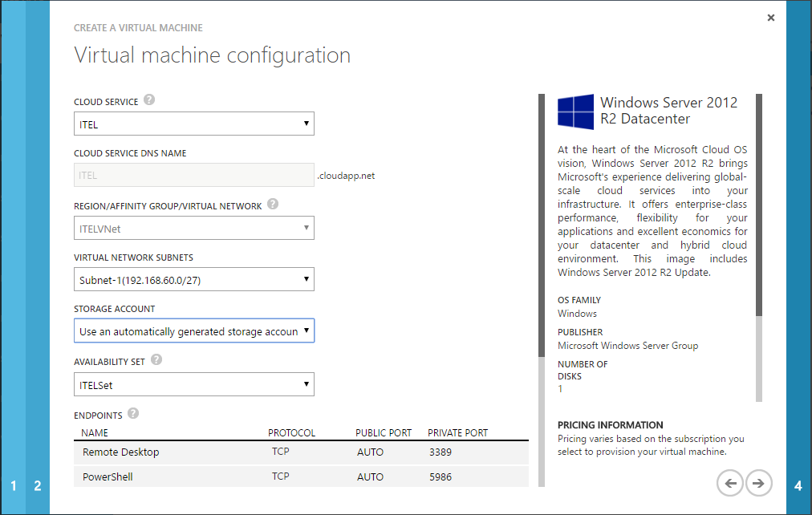Click the .cloudapp.net suffix text
The height and width of the screenshot is (515, 812).
346,176
